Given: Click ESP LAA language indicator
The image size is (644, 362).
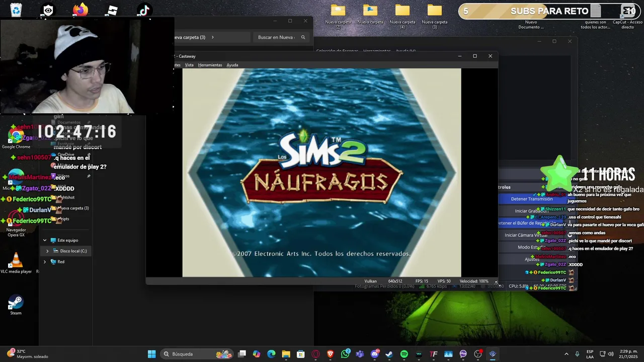Looking at the screenshot, I should click(590, 354).
